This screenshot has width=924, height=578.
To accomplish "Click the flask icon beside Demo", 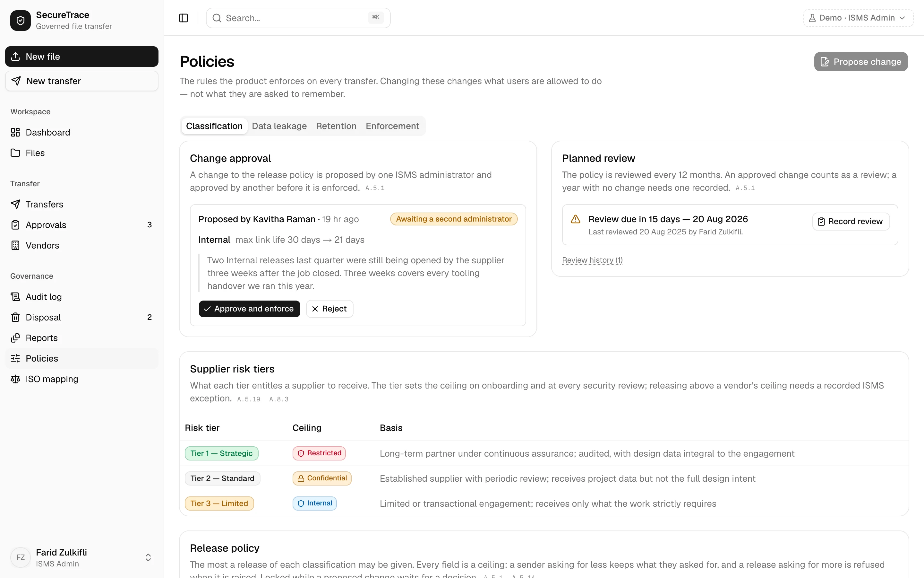I will pos(812,18).
